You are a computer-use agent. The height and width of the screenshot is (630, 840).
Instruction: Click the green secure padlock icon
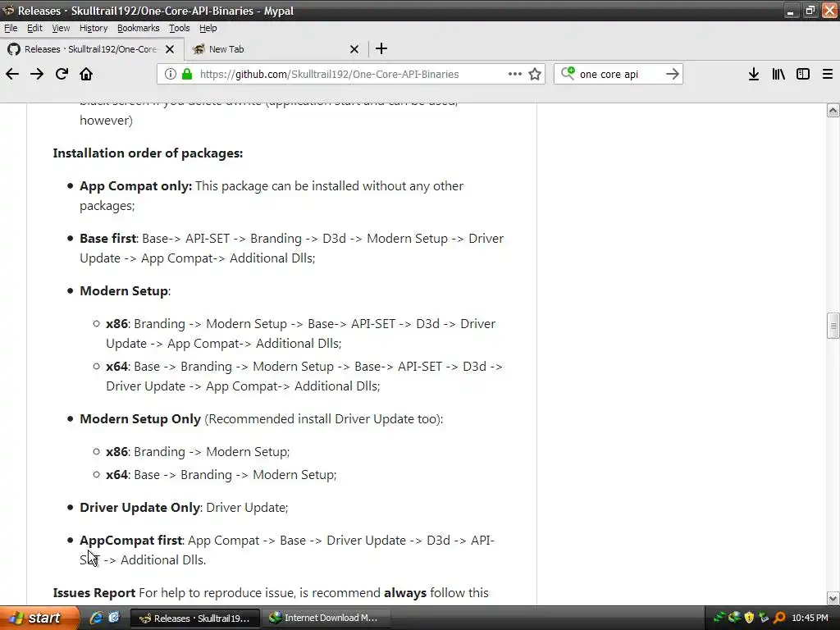[x=187, y=74]
